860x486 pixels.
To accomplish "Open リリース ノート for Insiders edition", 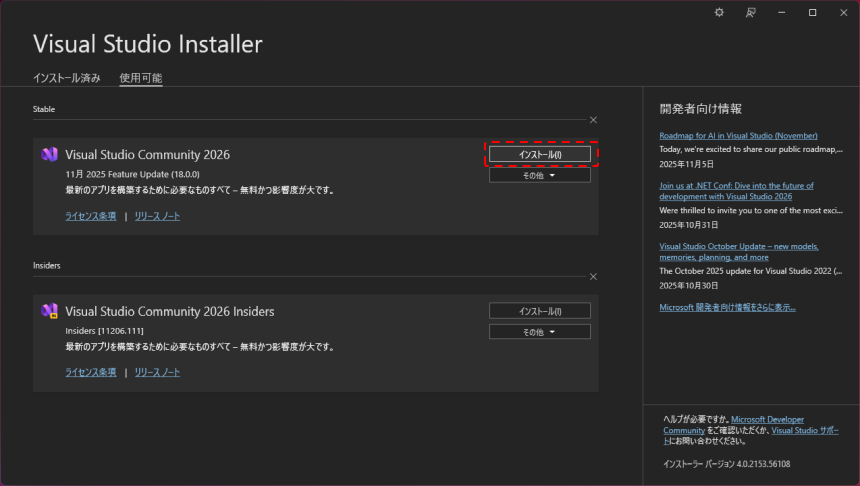I will click(x=157, y=372).
